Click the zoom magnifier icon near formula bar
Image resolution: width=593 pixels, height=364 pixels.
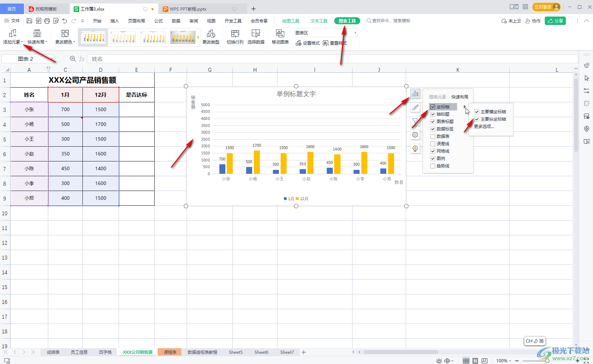pyautogui.click(x=73, y=59)
